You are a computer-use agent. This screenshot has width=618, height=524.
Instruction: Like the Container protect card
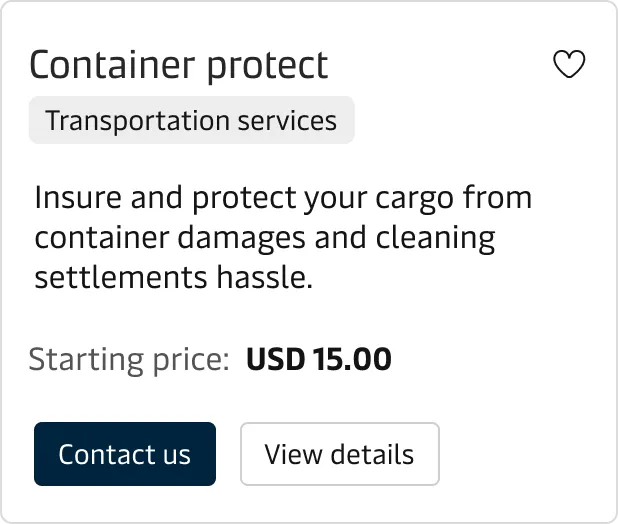[569, 65]
